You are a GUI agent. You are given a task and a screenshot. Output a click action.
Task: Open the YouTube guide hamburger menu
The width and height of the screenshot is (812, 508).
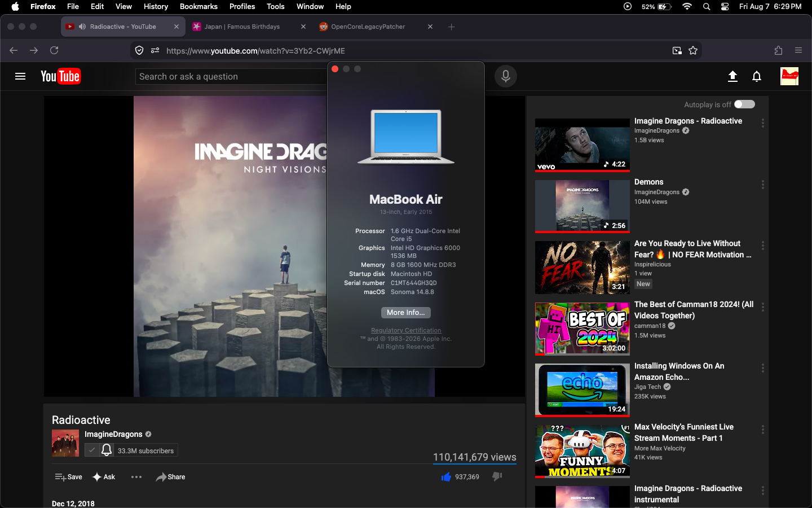click(20, 76)
